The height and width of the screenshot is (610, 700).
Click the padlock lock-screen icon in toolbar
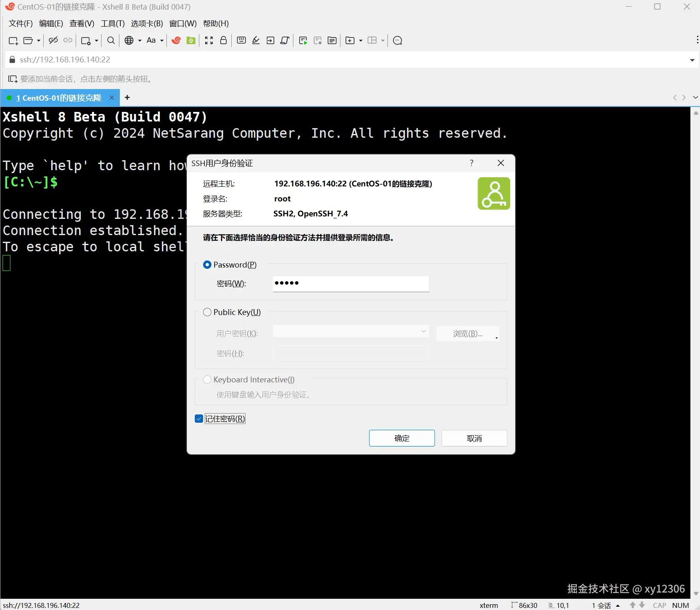223,40
